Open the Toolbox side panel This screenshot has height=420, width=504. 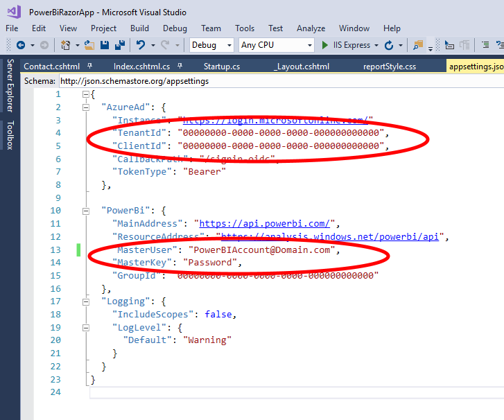coord(10,135)
